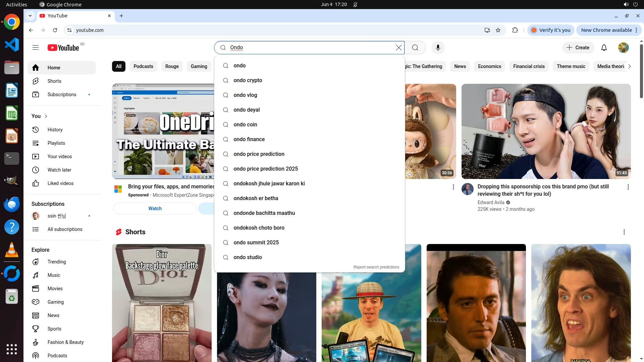Toggle the system do-not-disturb bell icon

point(355,4)
